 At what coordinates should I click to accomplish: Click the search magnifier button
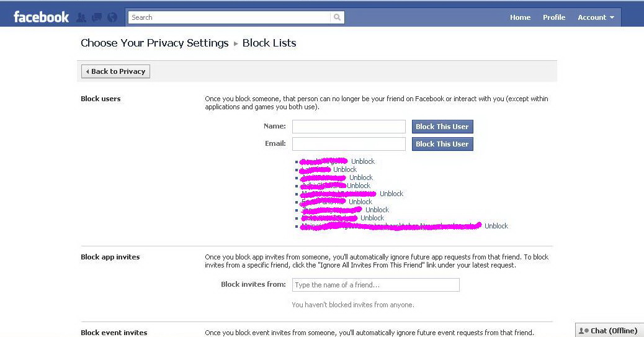[x=337, y=17]
